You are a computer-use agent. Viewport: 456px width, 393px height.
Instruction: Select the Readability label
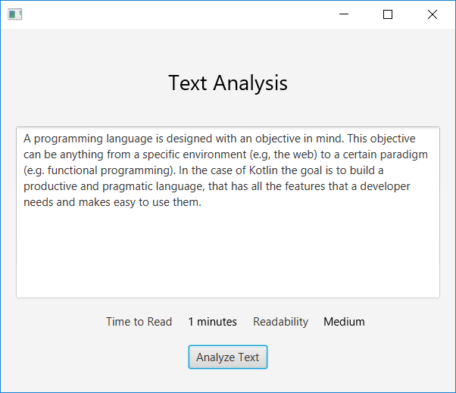pyautogui.click(x=280, y=322)
